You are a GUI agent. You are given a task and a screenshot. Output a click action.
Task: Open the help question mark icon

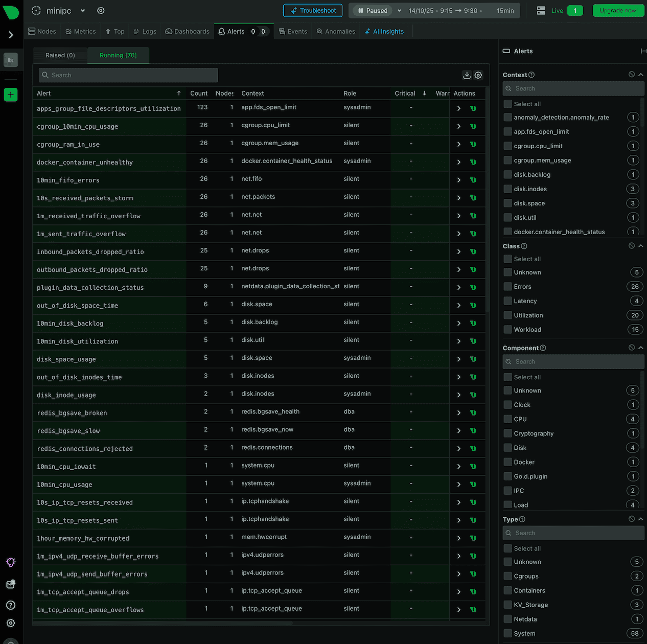pyautogui.click(x=11, y=605)
